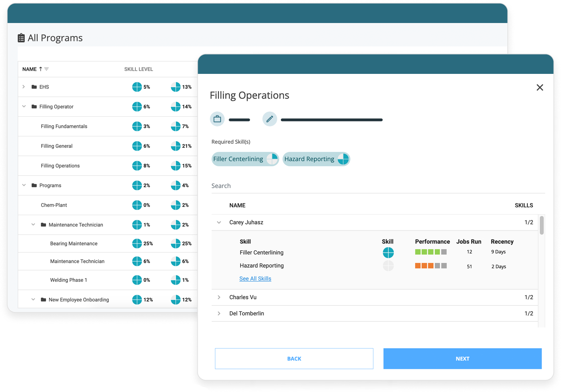
Task: Click the Carey Juhasz name
Action: coord(246,222)
